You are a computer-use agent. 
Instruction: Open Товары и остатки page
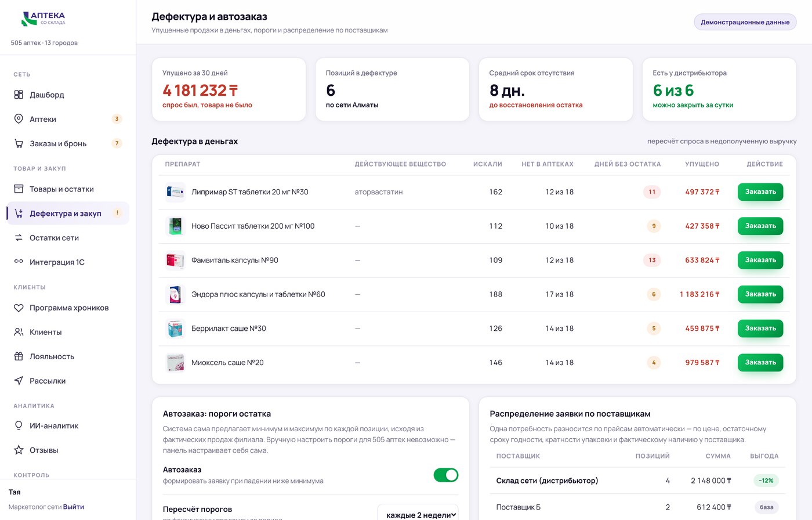(68, 189)
